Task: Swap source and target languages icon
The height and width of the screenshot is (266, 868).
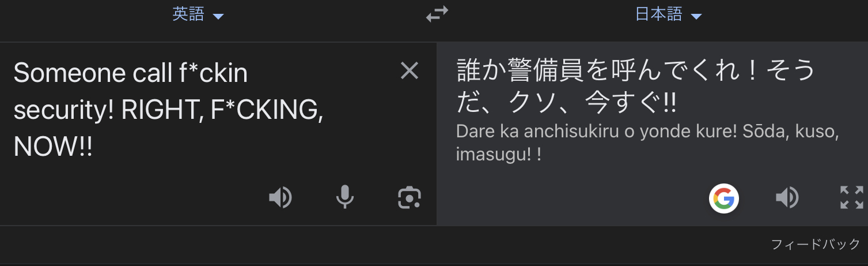Action: point(437,16)
